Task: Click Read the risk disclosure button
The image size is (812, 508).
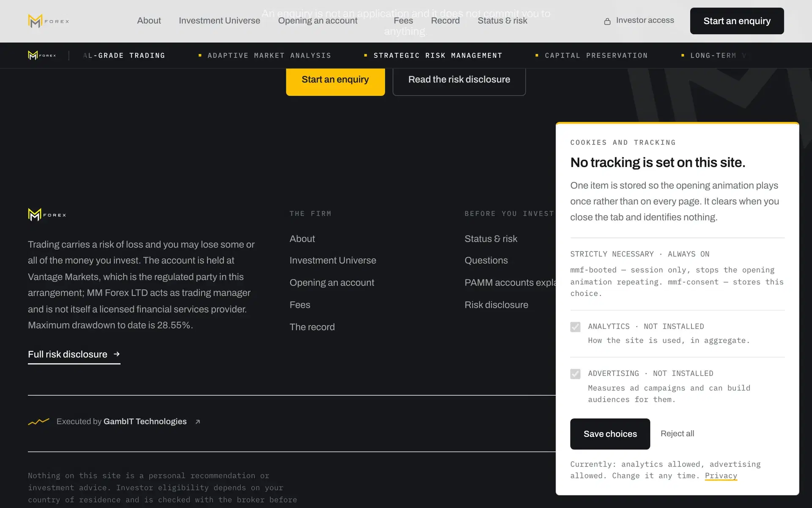Action: [x=459, y=80]
